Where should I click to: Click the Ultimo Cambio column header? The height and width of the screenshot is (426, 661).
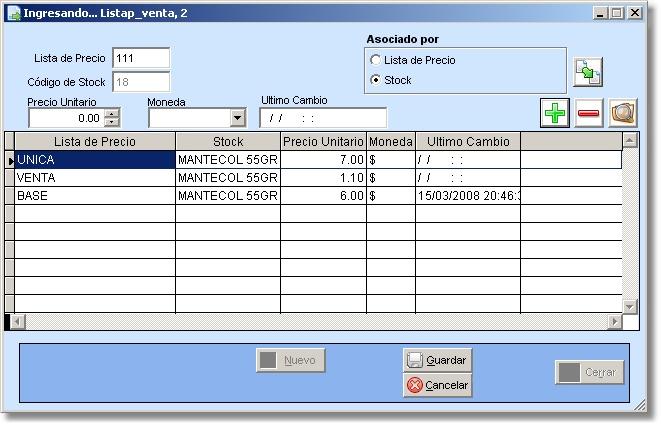coord(467,142)
